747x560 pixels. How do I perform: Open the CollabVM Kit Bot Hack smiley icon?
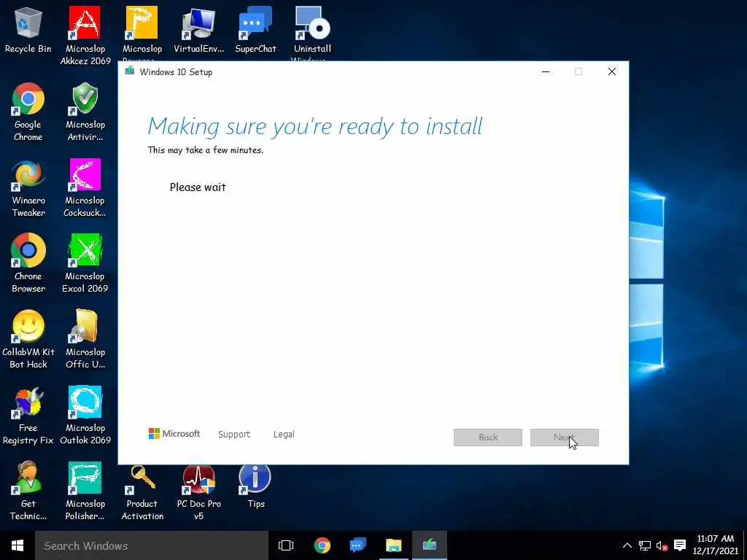(28, 339)
